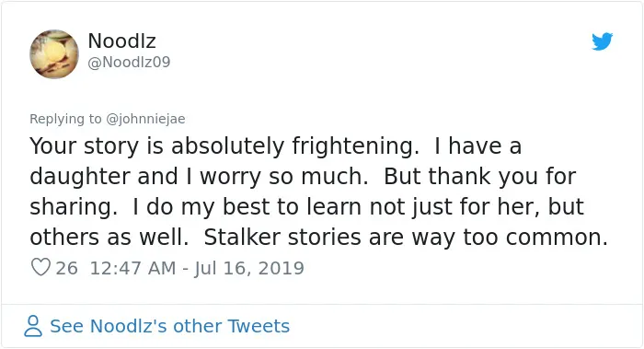This screenshot has height=349, width=644.
Task: Click the word "Tweets" in the footer link
Action: pos(259,326)
